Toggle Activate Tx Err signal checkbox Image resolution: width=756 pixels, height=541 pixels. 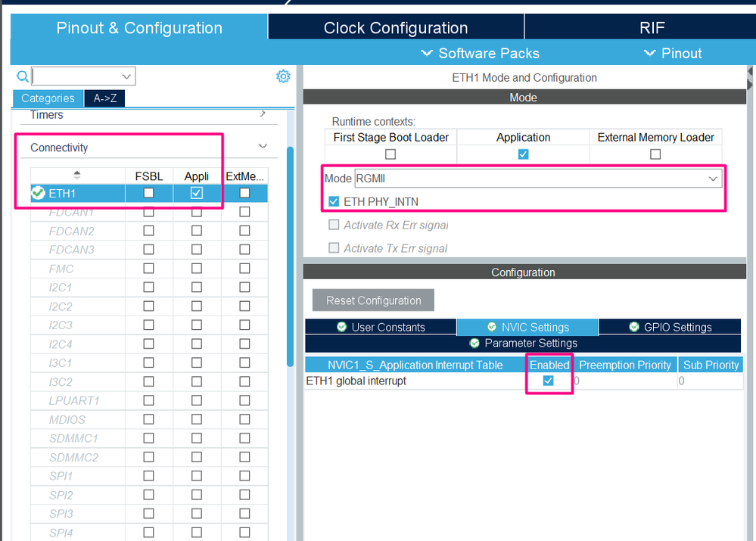click(334, 248)
